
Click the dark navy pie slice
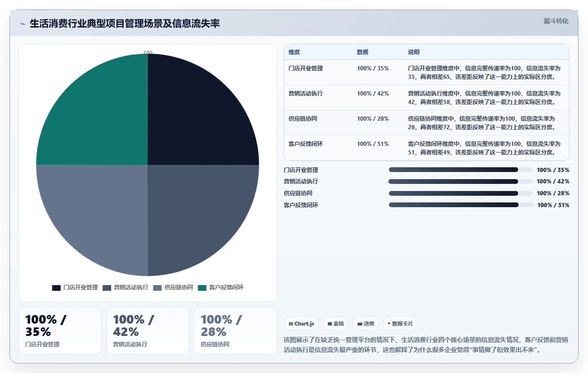(195, 119)
